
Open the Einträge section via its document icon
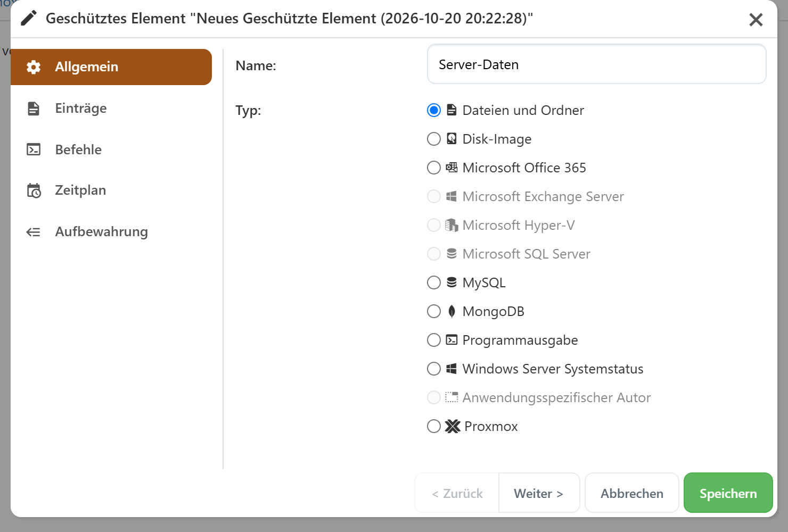coord(34,109)
